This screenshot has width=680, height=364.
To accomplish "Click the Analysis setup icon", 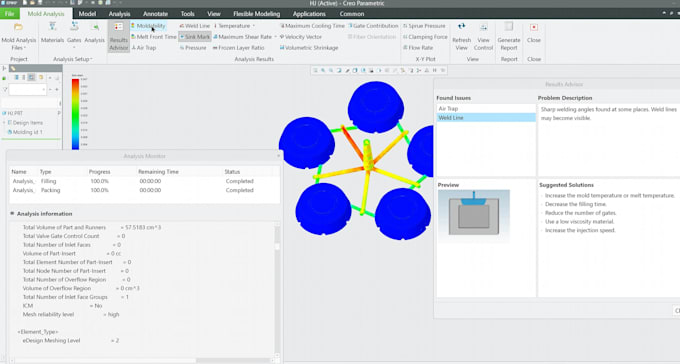I will coord(94,33).
